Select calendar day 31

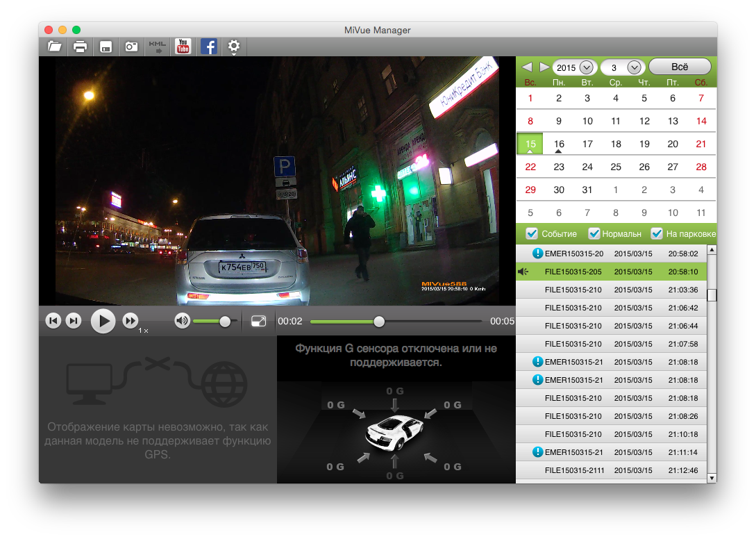tap(587, 190)
